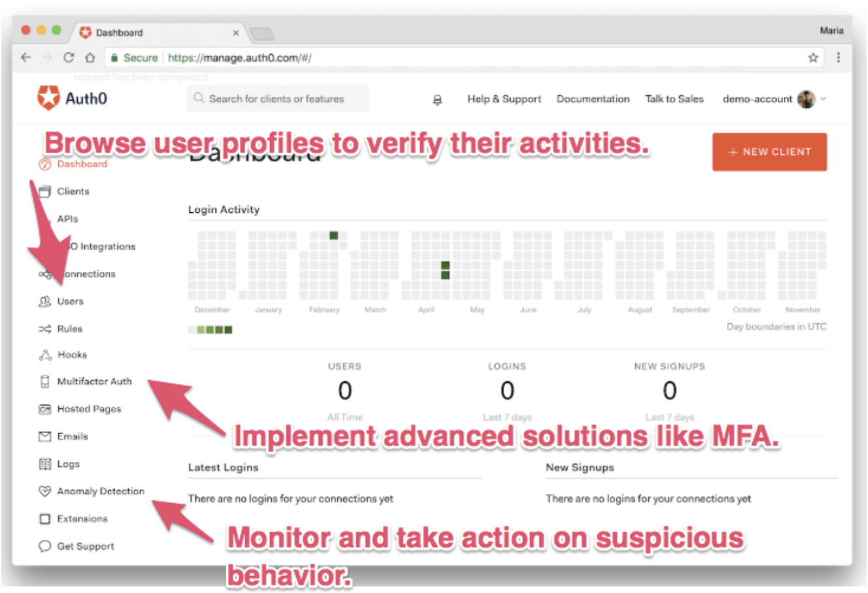Viewport: 868px width, 593px height.
Task: Open the APIs menu item
Action: click(67, 219)
